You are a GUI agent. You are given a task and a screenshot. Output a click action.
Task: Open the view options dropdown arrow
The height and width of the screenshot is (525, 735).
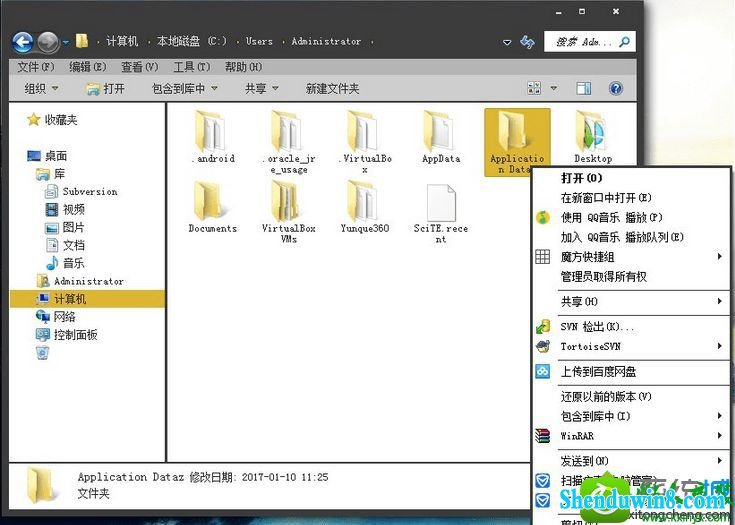[x=554, y=88]
